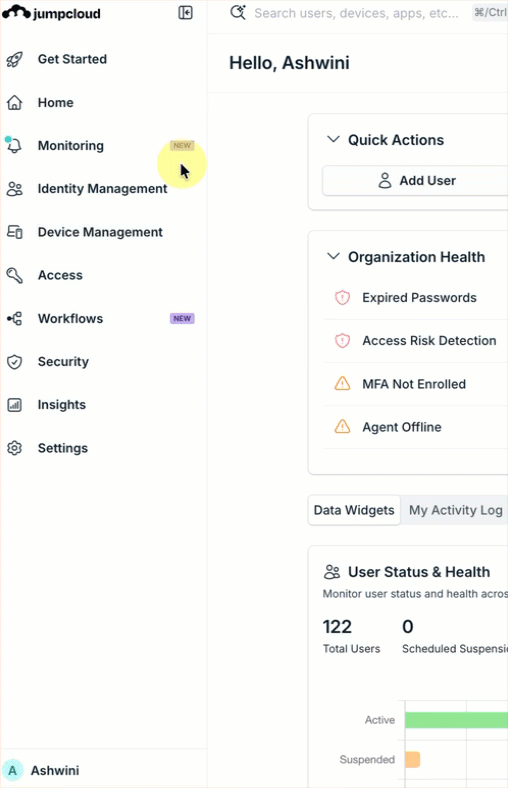Click the search users, devices, apps field
This screenshot has width=508, height=788.
[357, 13]
